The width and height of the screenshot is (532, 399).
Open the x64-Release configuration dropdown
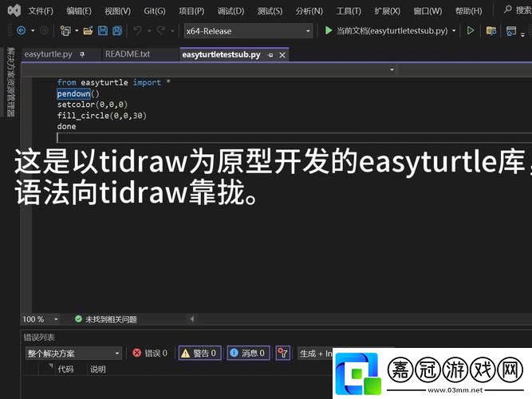tap(248, 31)
